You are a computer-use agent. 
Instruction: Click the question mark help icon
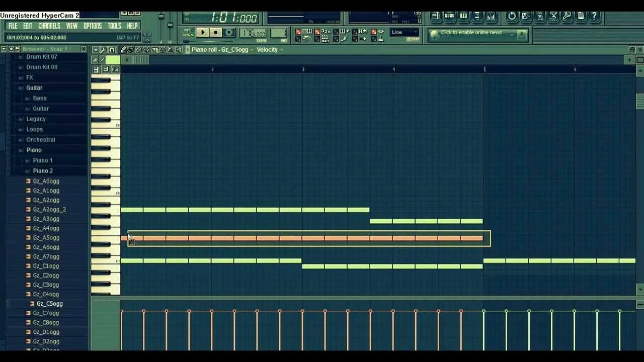pos(594,16)
